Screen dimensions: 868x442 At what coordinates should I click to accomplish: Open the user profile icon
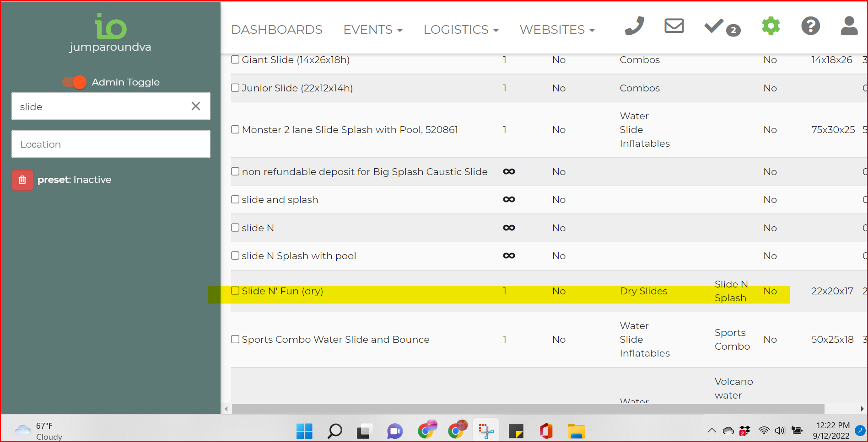[849, 26]
